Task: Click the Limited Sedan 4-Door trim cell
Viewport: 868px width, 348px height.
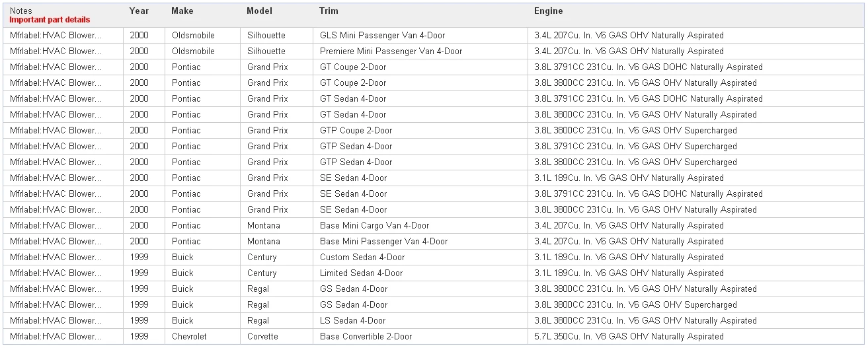Action: [420, 273]
